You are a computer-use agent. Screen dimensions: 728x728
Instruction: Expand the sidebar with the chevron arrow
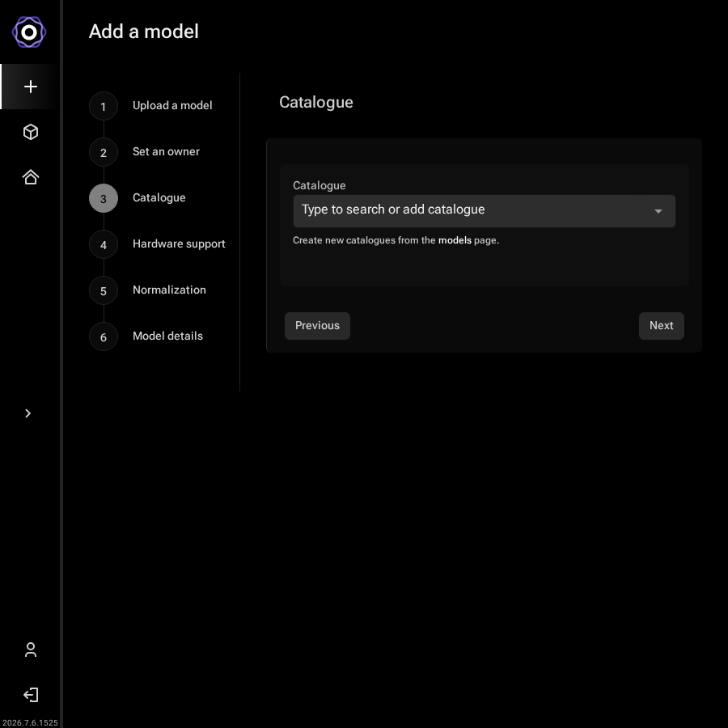pos(28,413)
